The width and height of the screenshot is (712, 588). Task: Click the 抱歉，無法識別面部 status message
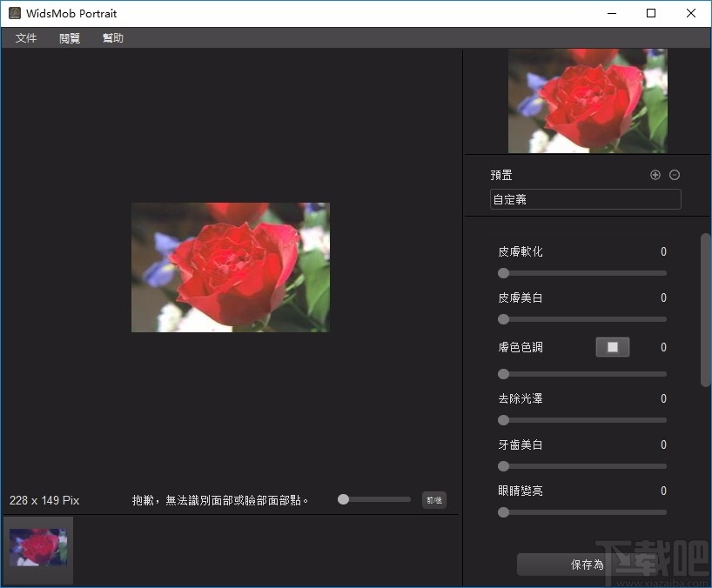(220, 500)
